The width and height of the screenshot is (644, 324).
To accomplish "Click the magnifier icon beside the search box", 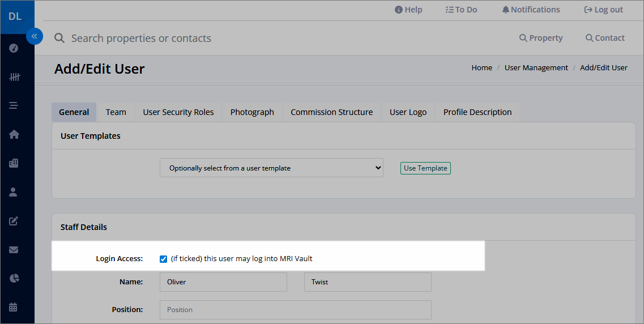I will [59, 38].
